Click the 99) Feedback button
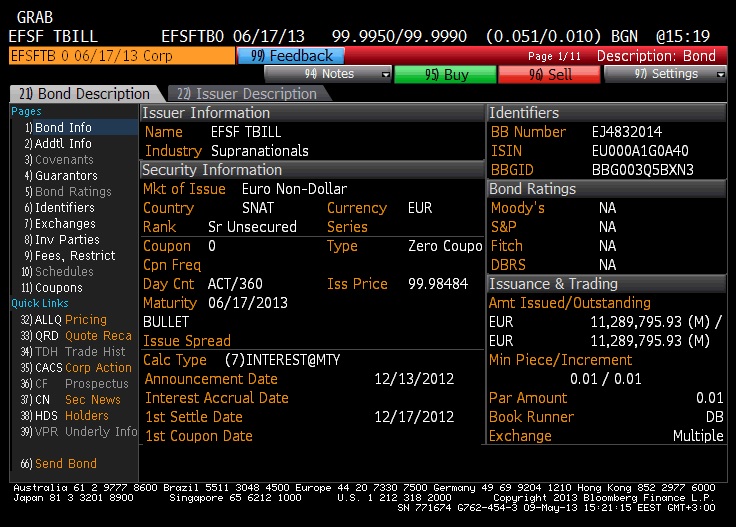Screen dimensions: 736x527 (291, 56)
